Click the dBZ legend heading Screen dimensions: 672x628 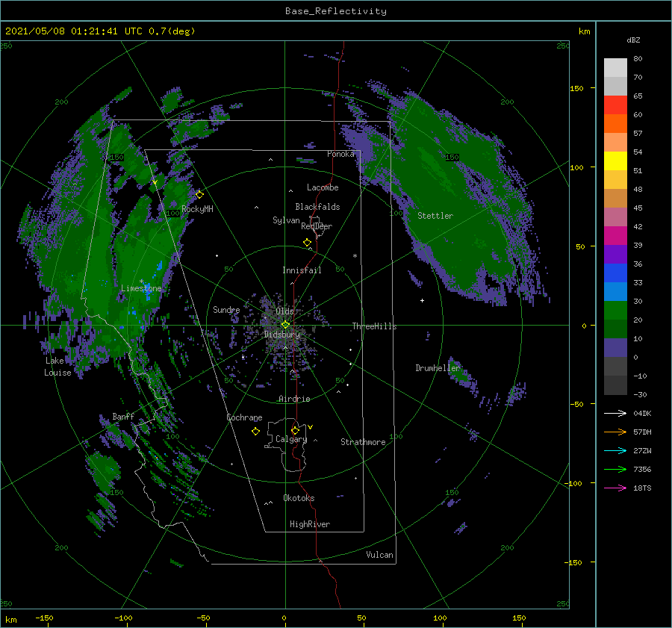(633, 40)
